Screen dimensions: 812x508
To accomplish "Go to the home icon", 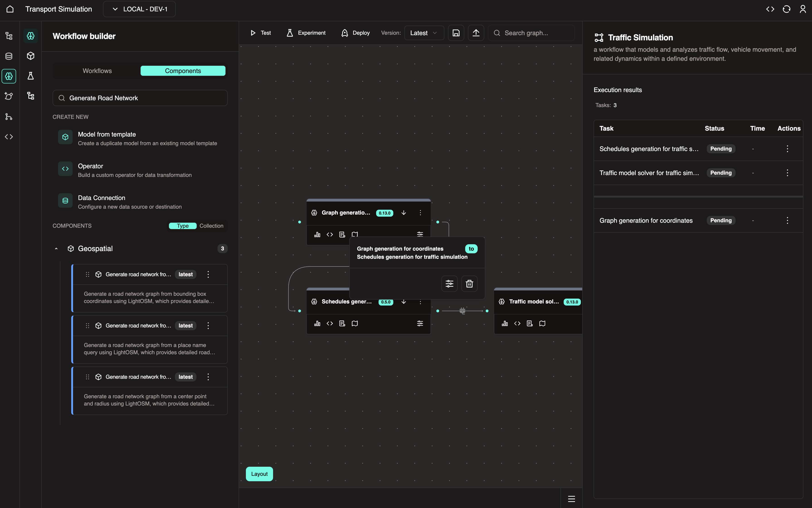I will pos(10,9).
